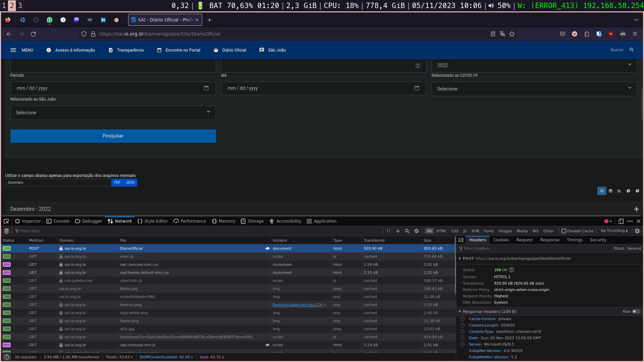
Task: Switch to workspace 3 in status bar
Action: click(x=20, y=5)
